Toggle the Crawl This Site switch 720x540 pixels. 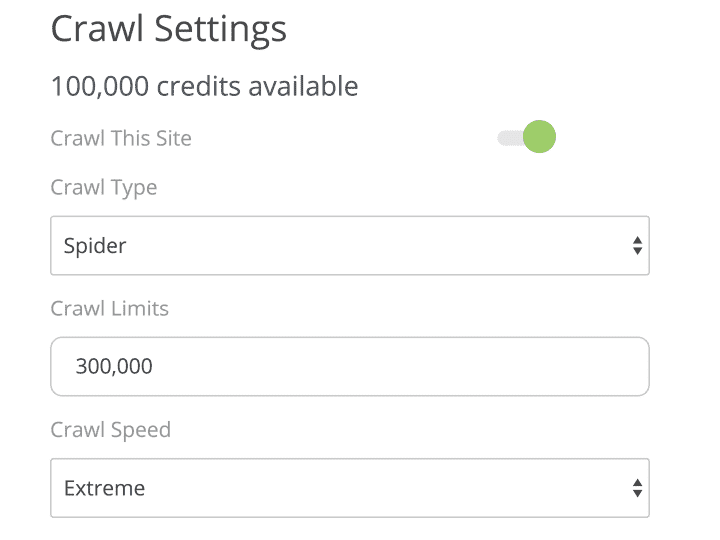(x=527, y=138)
